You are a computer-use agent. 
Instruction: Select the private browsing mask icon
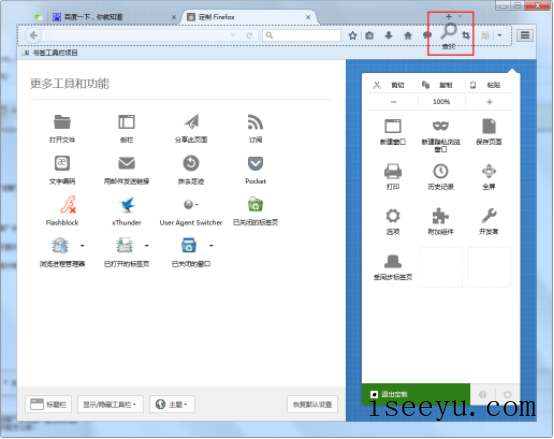click(441, 125)
